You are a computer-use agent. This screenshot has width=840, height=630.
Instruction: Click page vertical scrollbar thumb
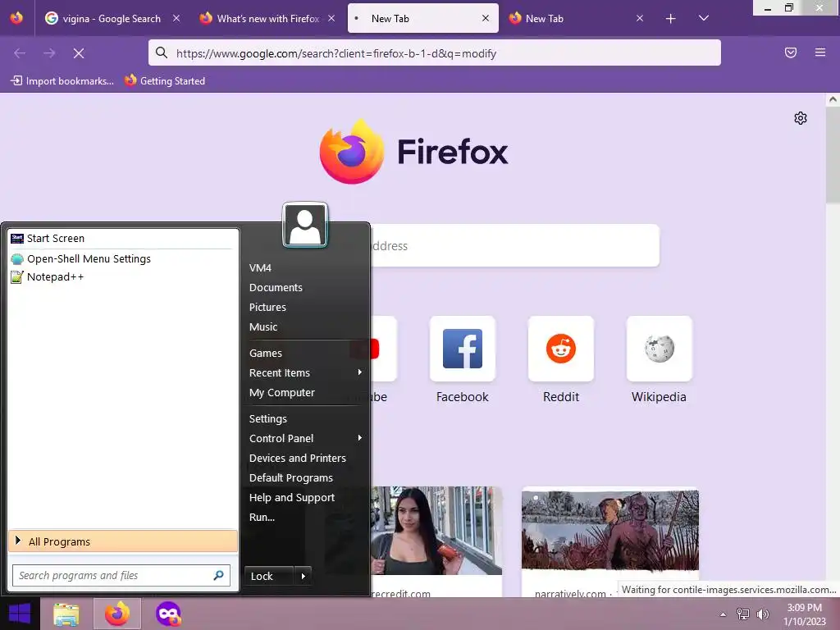[833, 155]
